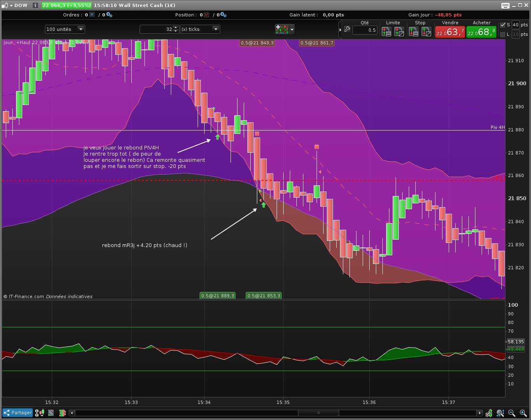Screen dimensions: 531x420
Task: Select the 'rebond mR3j +4.20 pts' annotation
Action: (144, 245)
